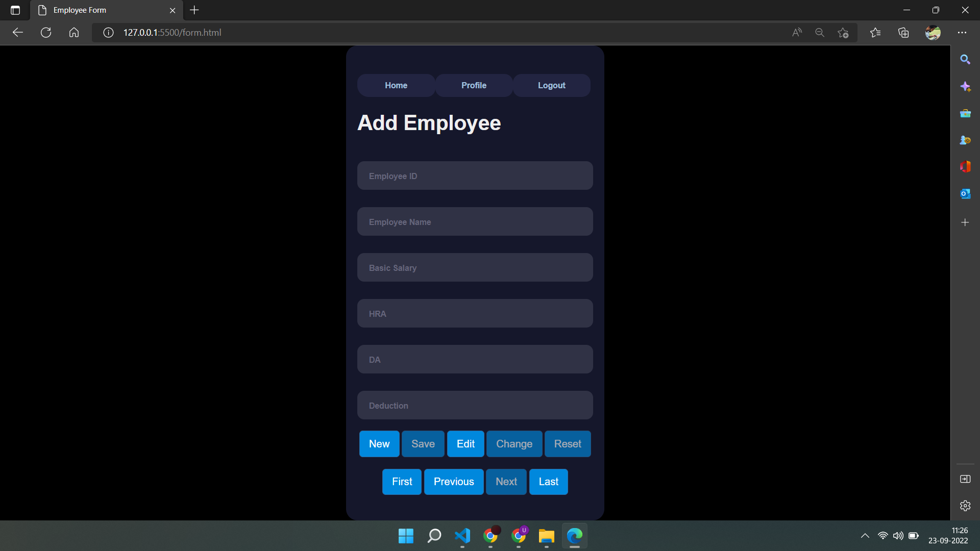980x551 pixels.
Task: Open the Settings and more menu
Action: (963, 32)
